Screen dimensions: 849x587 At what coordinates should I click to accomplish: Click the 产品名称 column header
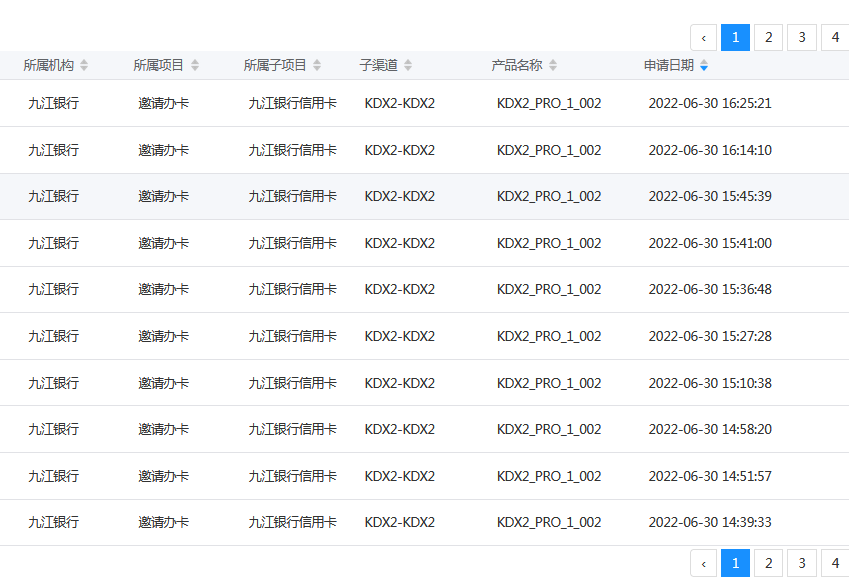click(517, 66)
